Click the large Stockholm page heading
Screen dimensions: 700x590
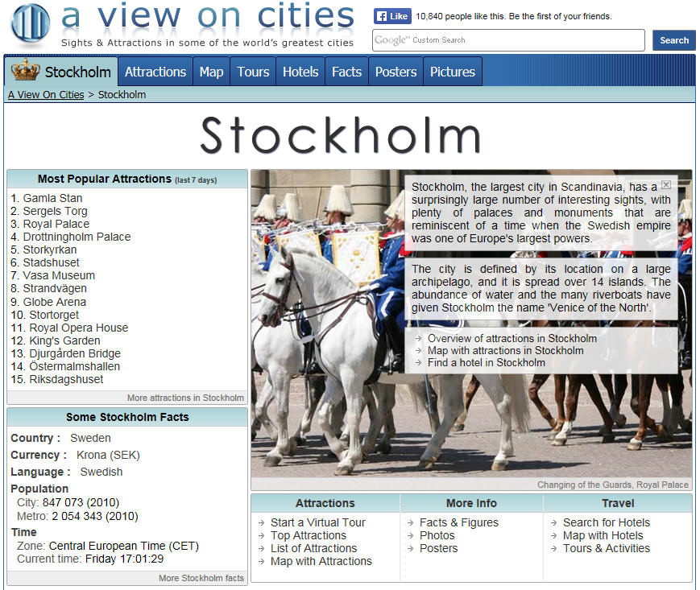click(340, 135)
